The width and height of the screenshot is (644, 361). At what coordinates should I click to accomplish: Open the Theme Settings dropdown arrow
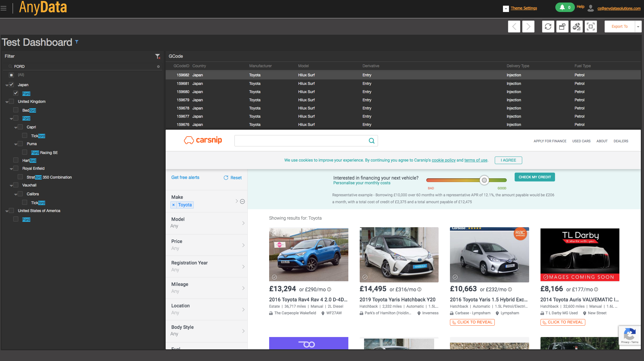tap(506, 9)
